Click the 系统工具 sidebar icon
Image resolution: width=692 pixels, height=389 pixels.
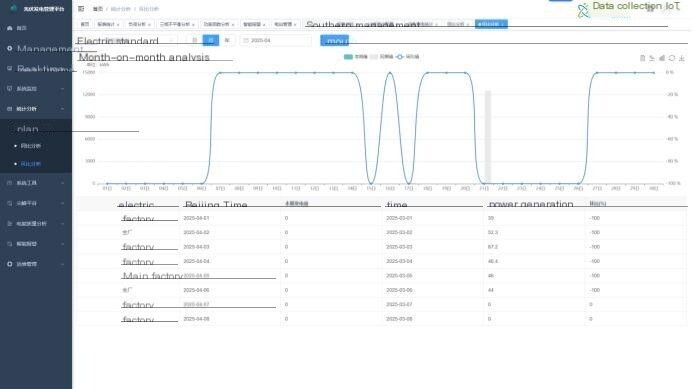tap(10, 183)
